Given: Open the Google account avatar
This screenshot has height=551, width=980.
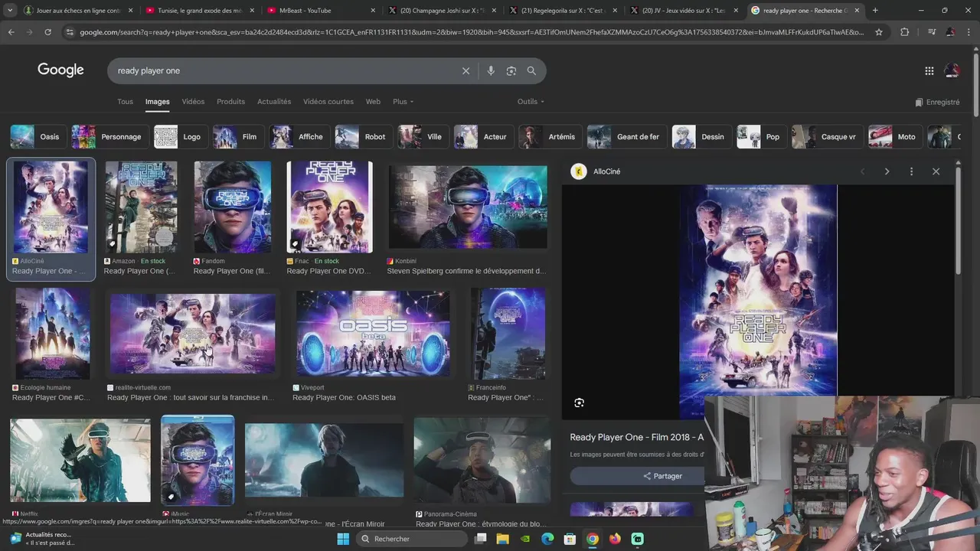Looking at the screenshot, I should [952, 70].
